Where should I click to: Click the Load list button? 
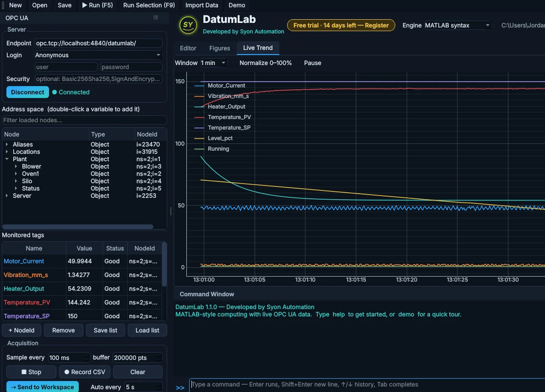[147, 330]
